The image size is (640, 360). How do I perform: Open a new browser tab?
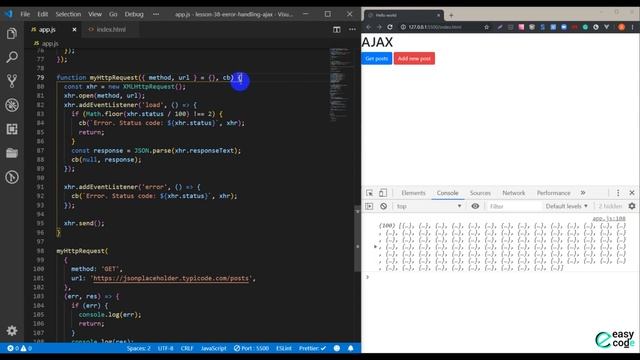(x=451, y=15)
